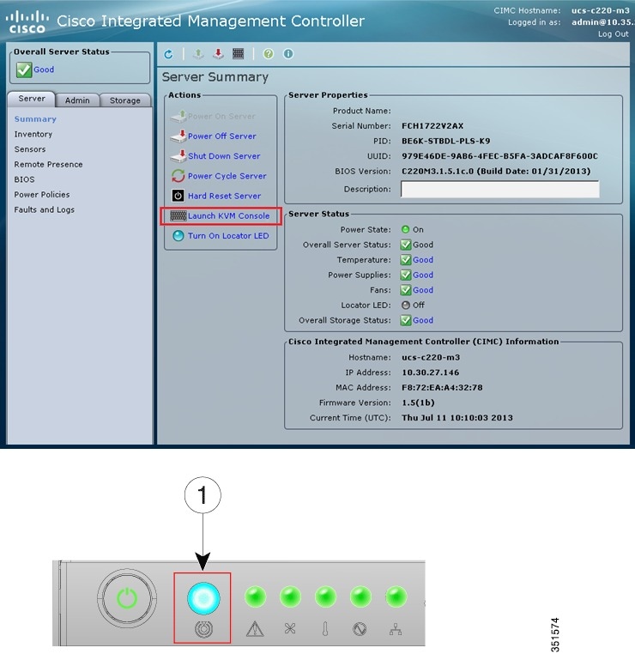
Task: Open Remote Presence page
Action: tap(48, 164)
